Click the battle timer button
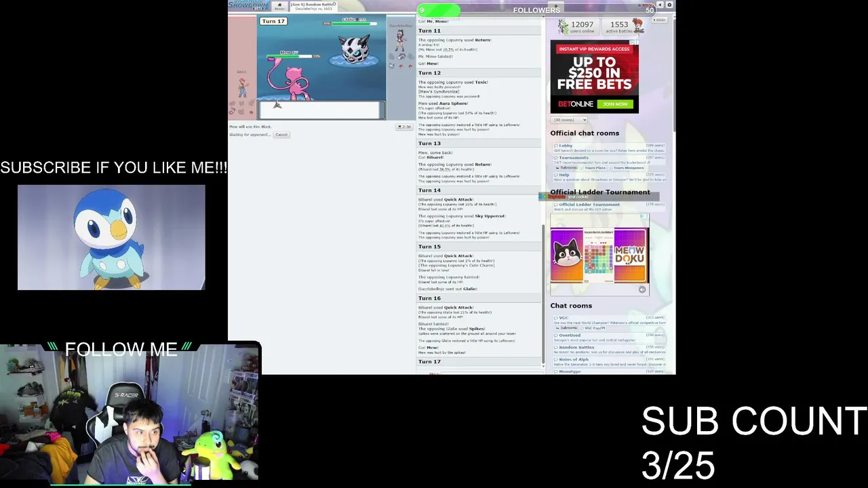The width and height of the screenshot is (868, 488). [404, 127]
